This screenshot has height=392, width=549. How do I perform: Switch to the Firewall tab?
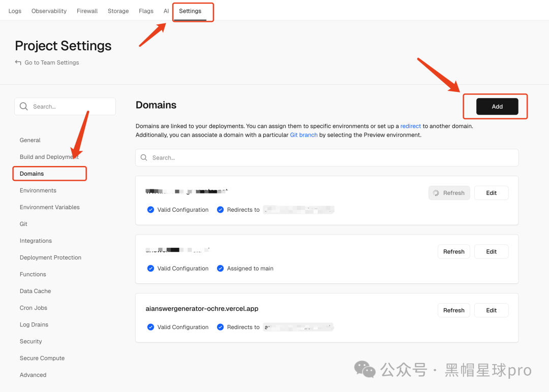click(x=87, y=11)
